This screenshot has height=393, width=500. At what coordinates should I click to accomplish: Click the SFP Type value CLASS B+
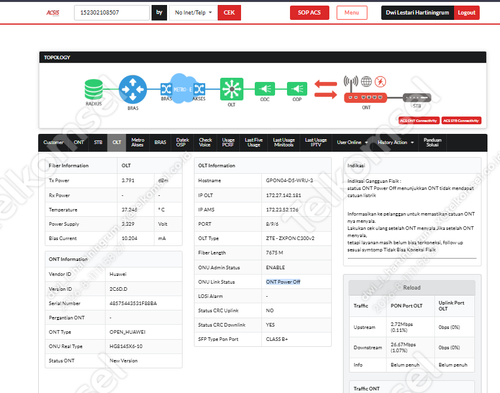click(277, 339)
